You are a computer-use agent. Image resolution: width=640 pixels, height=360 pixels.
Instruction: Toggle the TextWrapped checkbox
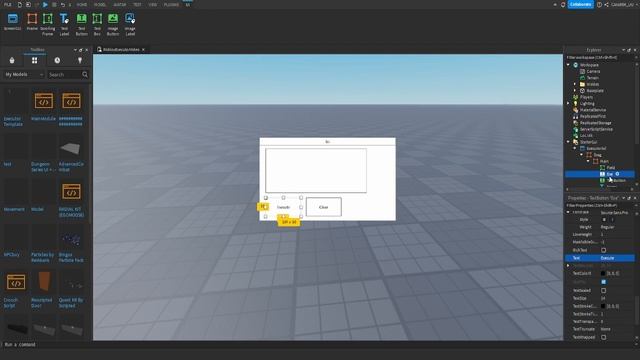603,337
